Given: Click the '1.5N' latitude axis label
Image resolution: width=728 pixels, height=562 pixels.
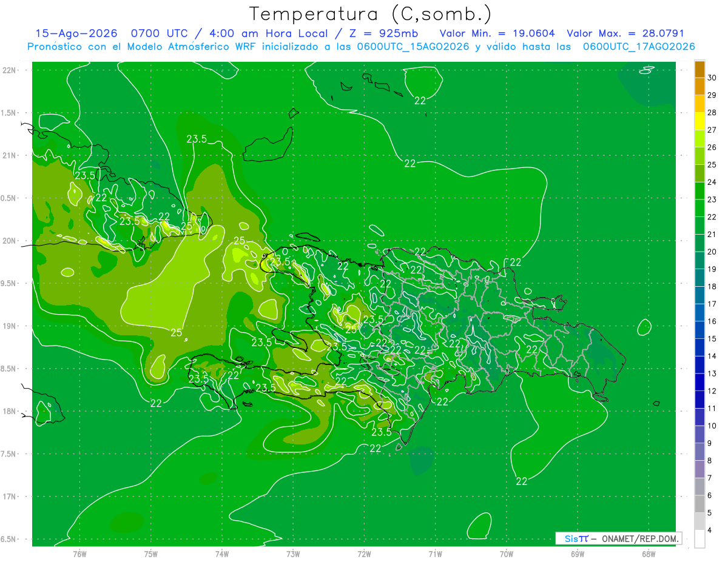Looking at the screenshot, I should click(x=9, y=113).
